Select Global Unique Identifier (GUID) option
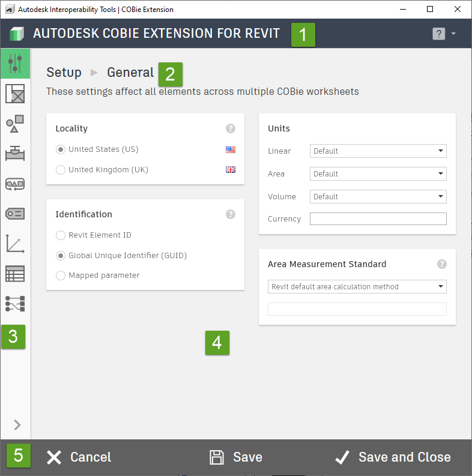Image resolution: width=472 pixels, height=476 pixels. (x=121, y=256)
